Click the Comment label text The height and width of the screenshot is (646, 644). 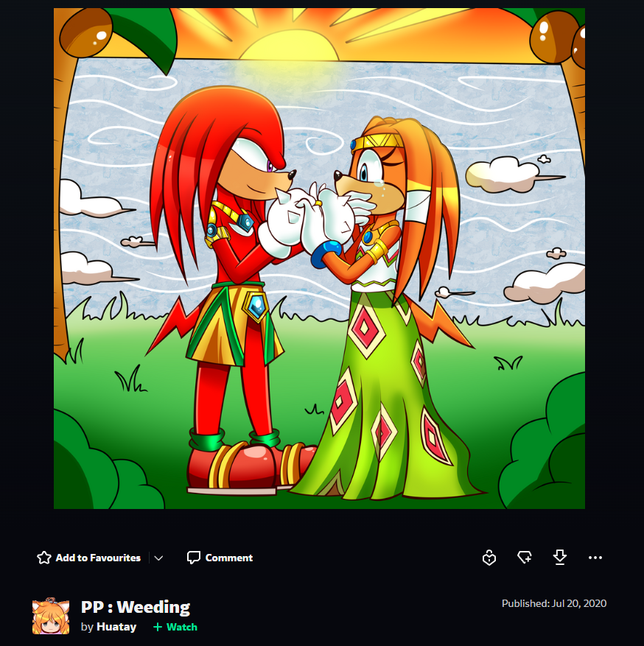(x=229, y=558)
